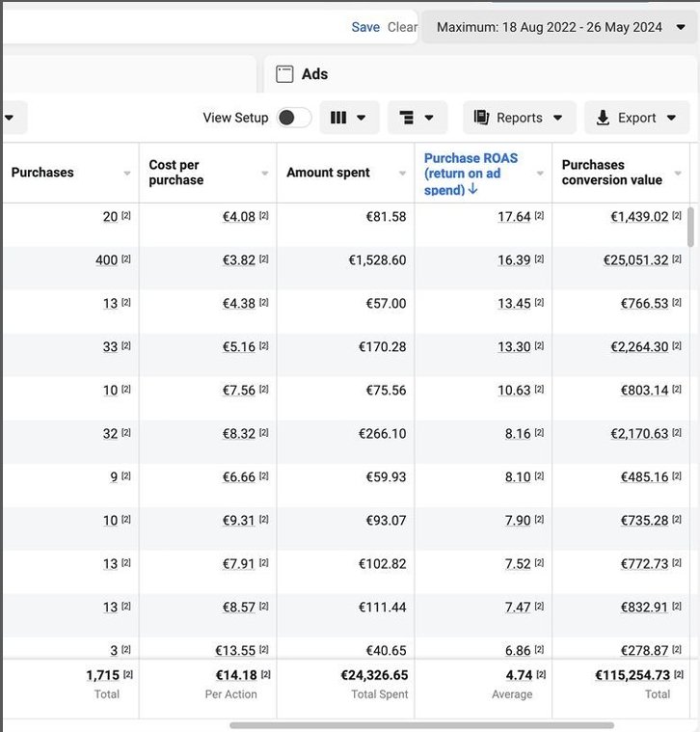Click the Ads panel icon
The height and width of the screenshot is (732, 700).
pyautogui.click(x=284, y=74)
